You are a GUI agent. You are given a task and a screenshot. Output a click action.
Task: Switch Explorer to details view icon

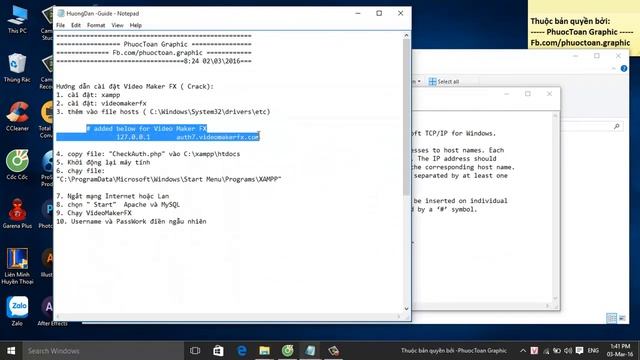(x=611, y=318)
